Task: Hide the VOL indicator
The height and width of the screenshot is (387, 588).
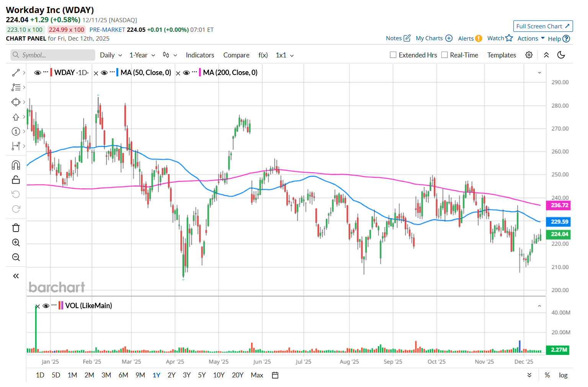Action: [46, 306]
